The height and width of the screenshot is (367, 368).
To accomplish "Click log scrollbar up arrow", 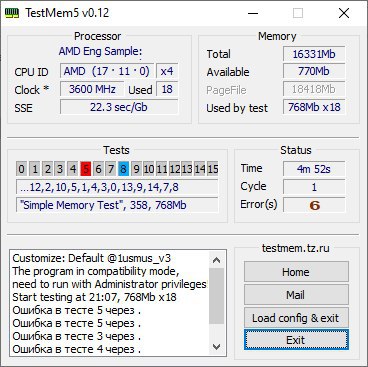I will pyautogui.click(x=217, y=260).
